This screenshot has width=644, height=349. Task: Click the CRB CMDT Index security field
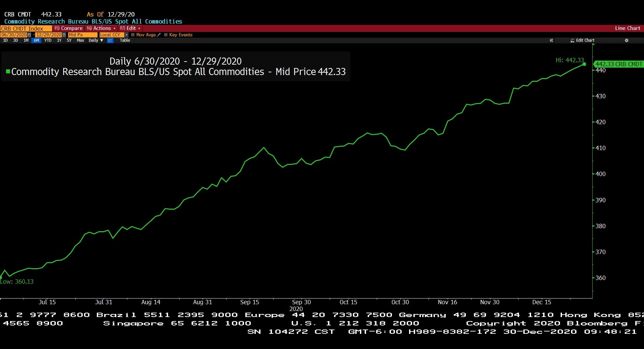[x=26, y=29]
